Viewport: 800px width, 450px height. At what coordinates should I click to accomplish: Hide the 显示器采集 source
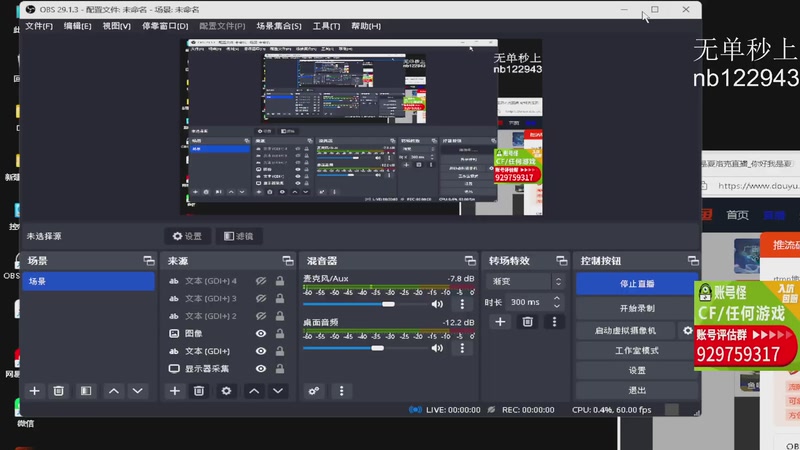point(261,368)
